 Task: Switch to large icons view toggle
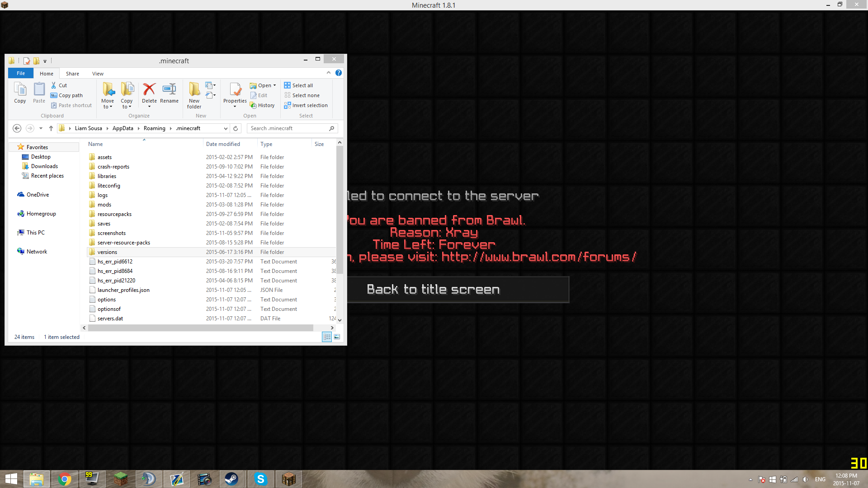337,337
